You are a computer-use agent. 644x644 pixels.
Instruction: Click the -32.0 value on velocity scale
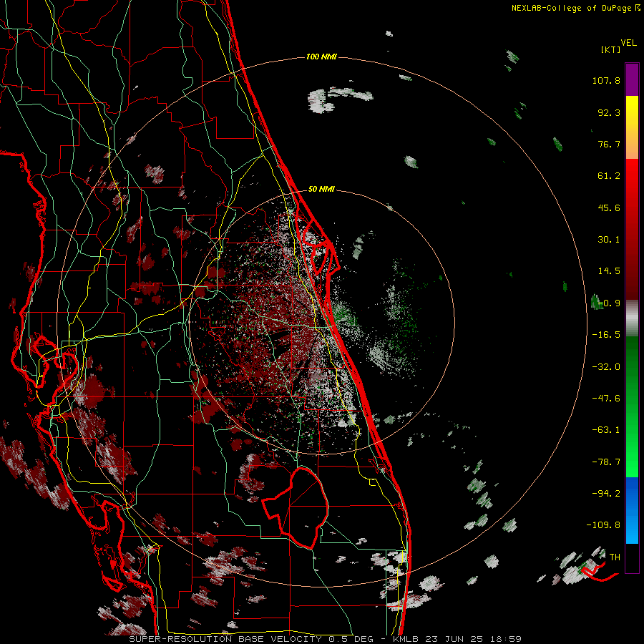pyautogui.click(x=606, y=367)
